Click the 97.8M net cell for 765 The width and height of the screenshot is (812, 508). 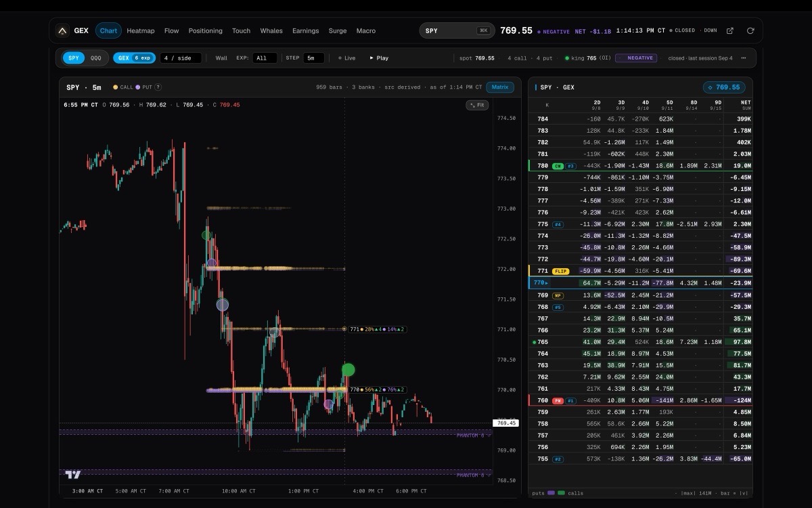(x=738, y=342)
